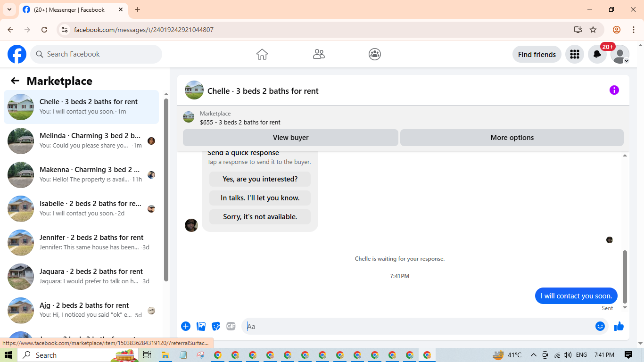Open the Jennifer 2 beds 2 baths conversation

pyautogui.click(x=82, y=243)
